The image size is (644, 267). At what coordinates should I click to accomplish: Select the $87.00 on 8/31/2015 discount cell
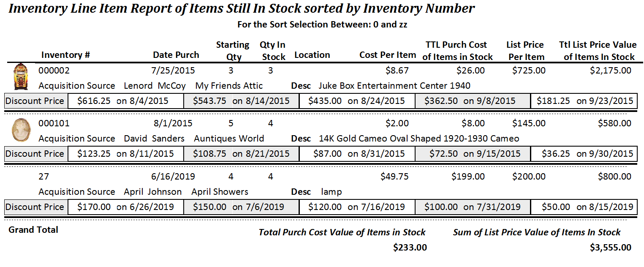tap(357, 154)
